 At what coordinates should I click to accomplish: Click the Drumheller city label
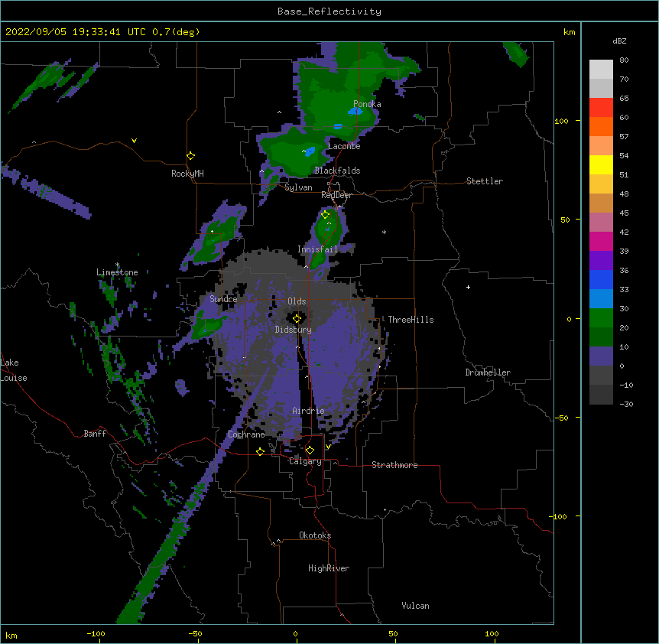(x=488, y=372)
